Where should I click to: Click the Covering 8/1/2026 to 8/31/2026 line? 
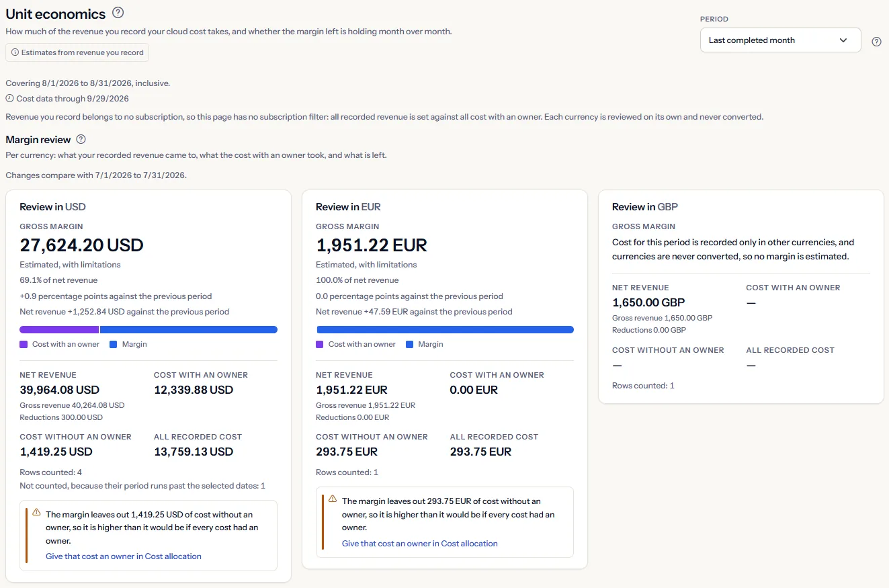pyautogui.click(x=88, y=83)
